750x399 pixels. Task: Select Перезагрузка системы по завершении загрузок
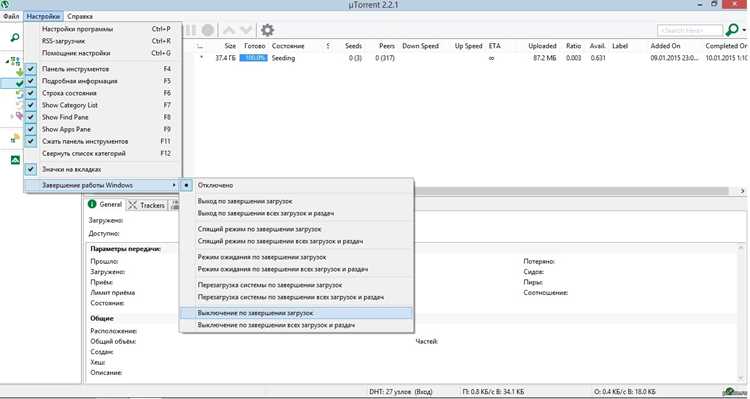296,285
